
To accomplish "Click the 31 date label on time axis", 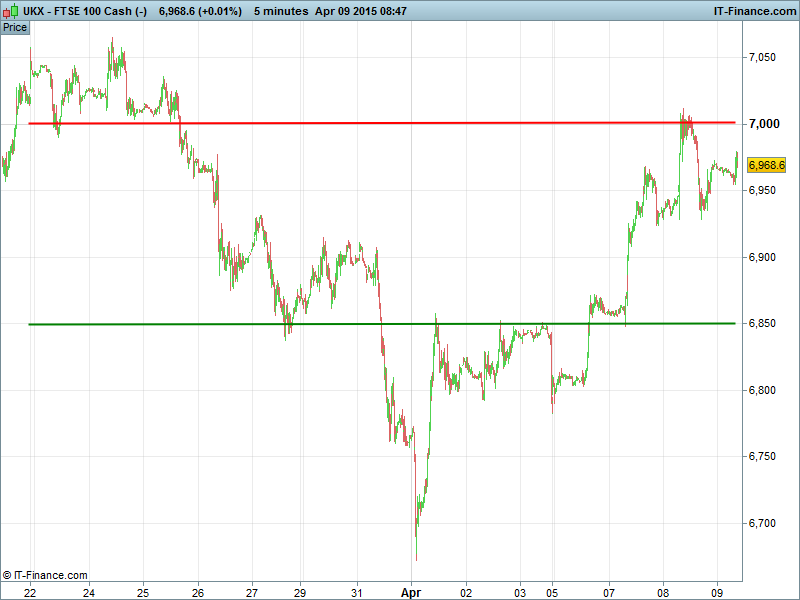I will [358, 592].
